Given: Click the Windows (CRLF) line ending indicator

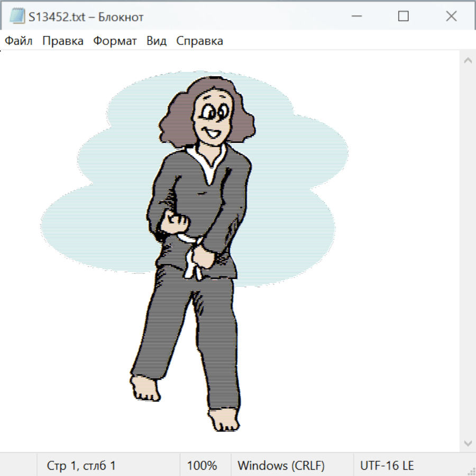Looking at the screenshot, I should click(281, 466).
